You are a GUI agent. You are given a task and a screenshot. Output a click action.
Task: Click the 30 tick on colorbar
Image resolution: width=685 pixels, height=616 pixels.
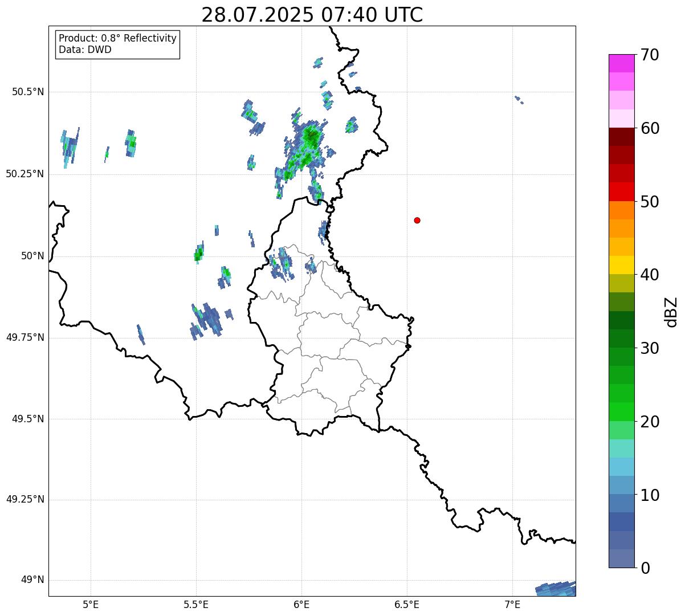click(650, 348)
